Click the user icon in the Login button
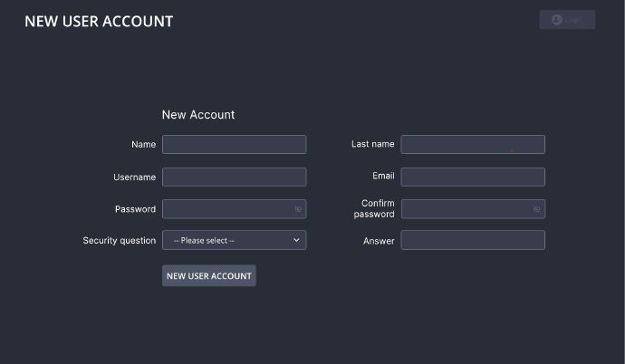The height and width of the screenshot is (364, 625). (x=557, y=20)
